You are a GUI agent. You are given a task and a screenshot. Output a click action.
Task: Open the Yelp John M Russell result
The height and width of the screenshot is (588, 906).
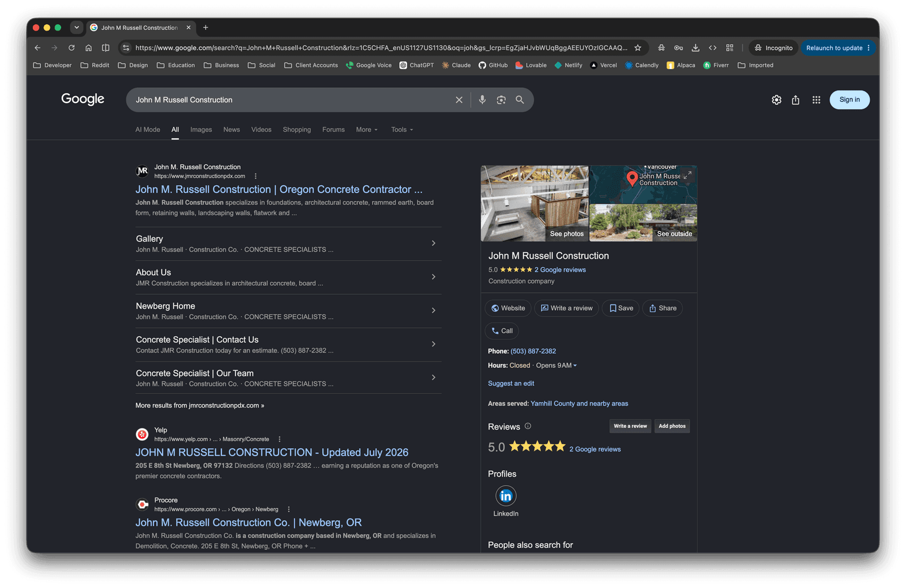click(x=272, y=453)
